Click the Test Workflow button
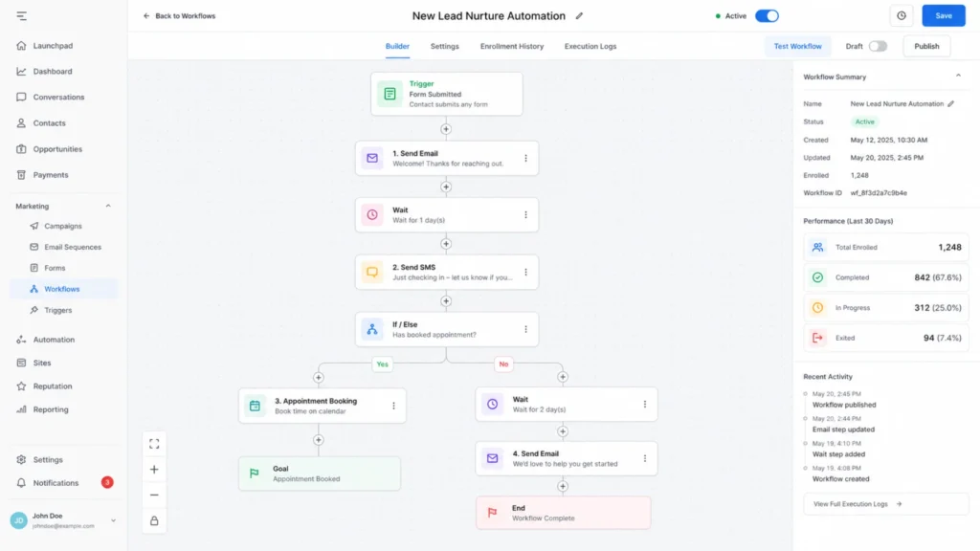Screen dimensions: 980x551 coord(797,46)
